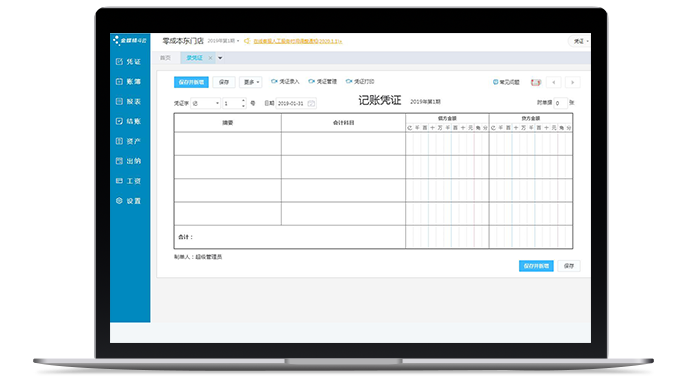The image size is (681, 386).
Task: Click the 附单据 count input field
Action: point(560,103)
